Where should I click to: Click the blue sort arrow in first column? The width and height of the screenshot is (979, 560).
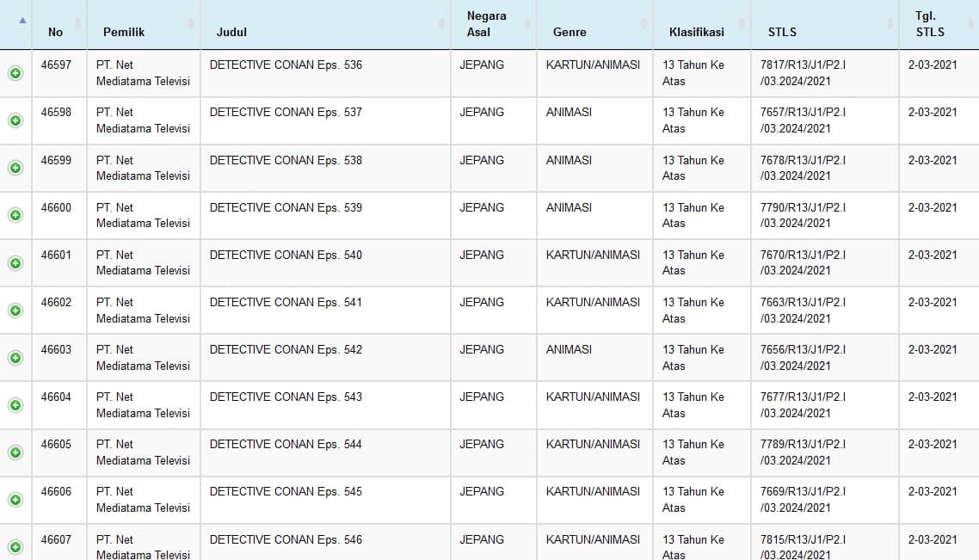click(x=22, y=20)
